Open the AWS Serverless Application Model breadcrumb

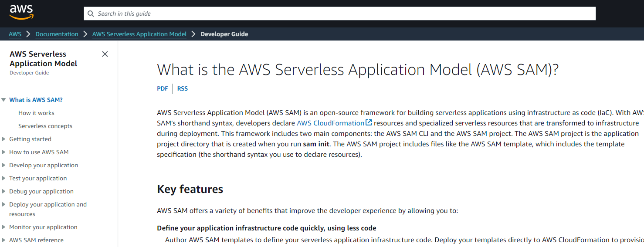139,34
